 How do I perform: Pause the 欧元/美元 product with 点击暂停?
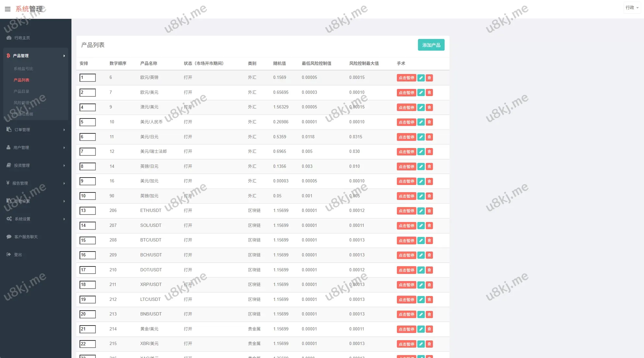[x=406, y=93]
